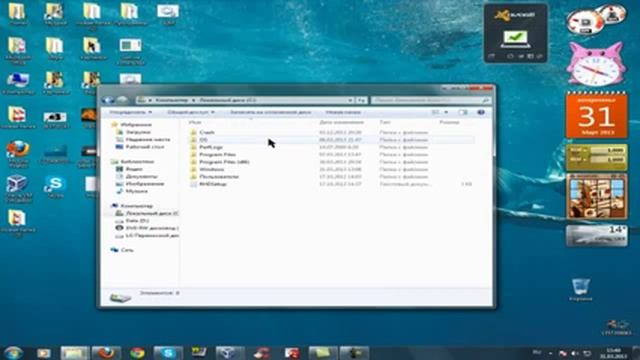Open the "Упорядочить" menu

(x=131, y=112)
